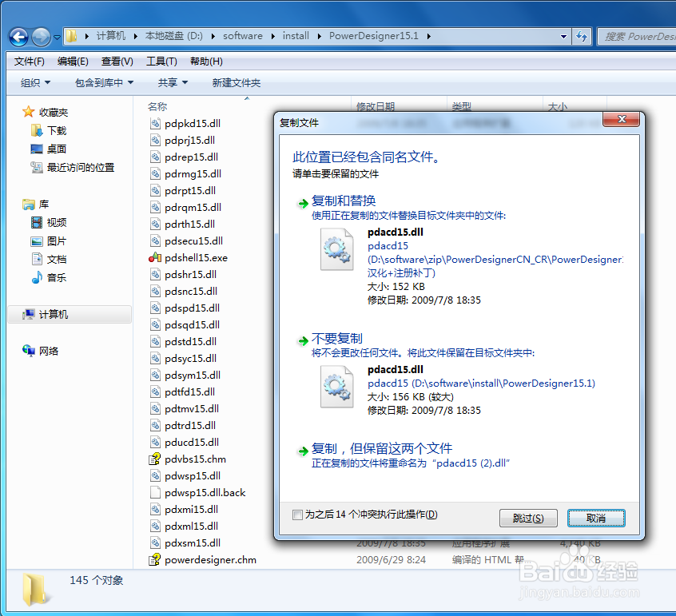Select file name pdrpt15.dll
Image resolution: width=676 pixels, height=616 pixels.
click(x=190, y=190)
